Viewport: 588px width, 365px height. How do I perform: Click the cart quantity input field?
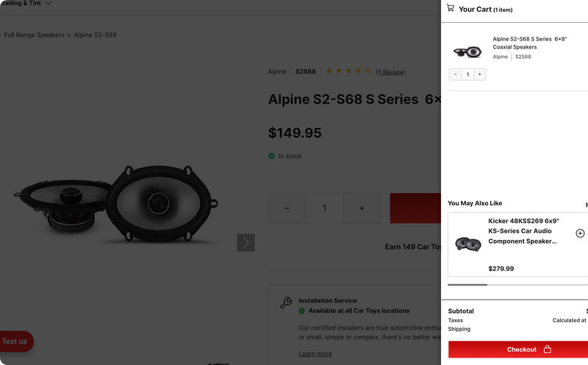click(x=467, y=74)
